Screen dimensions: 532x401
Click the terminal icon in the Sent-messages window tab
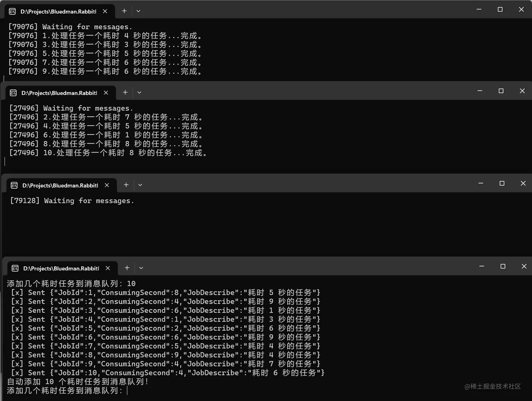coord(15,268)
